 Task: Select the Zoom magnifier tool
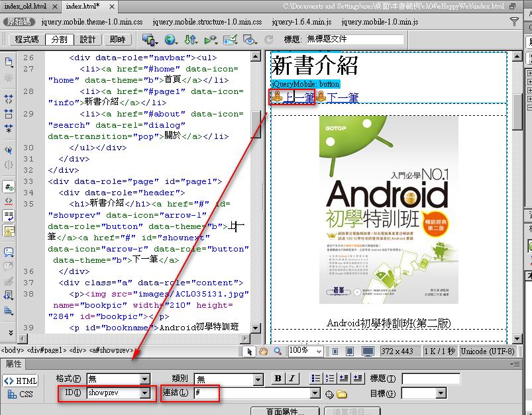click(x=278, y=351)
